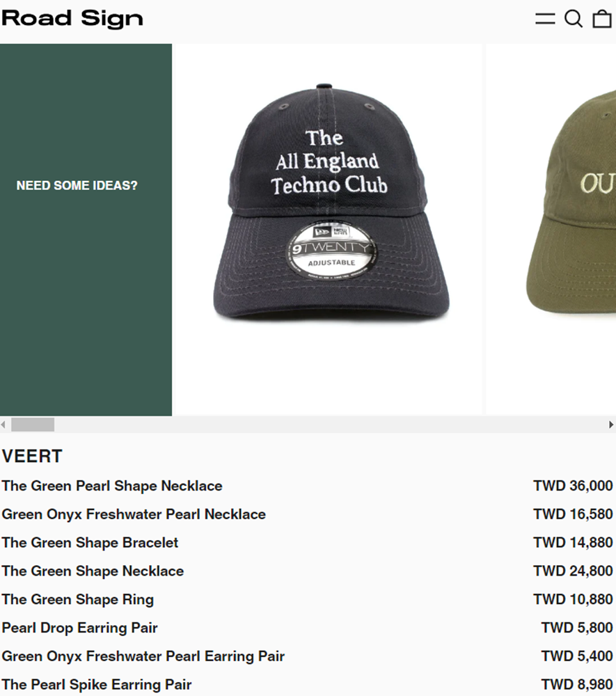Open the All England Techno Club cap
The height and width of the screenshot is (696, 616).
[329, 230]
